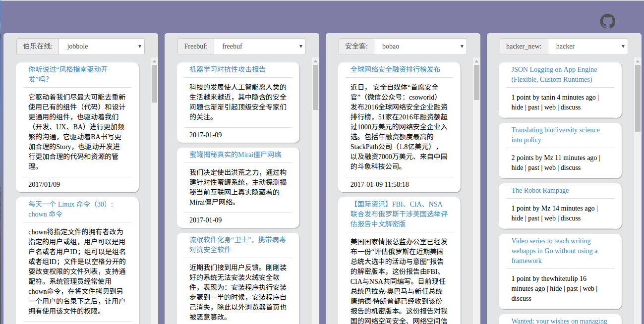Click web link in Video series card

(588, 288)
